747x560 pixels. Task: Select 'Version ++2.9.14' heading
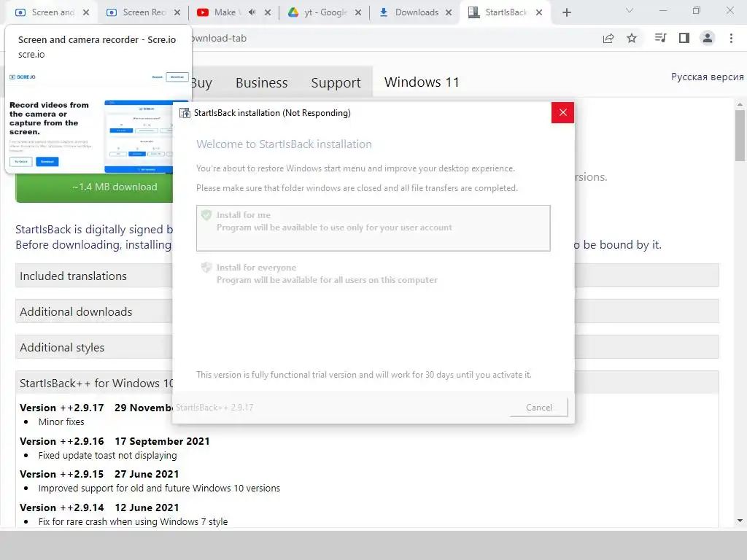61,507
